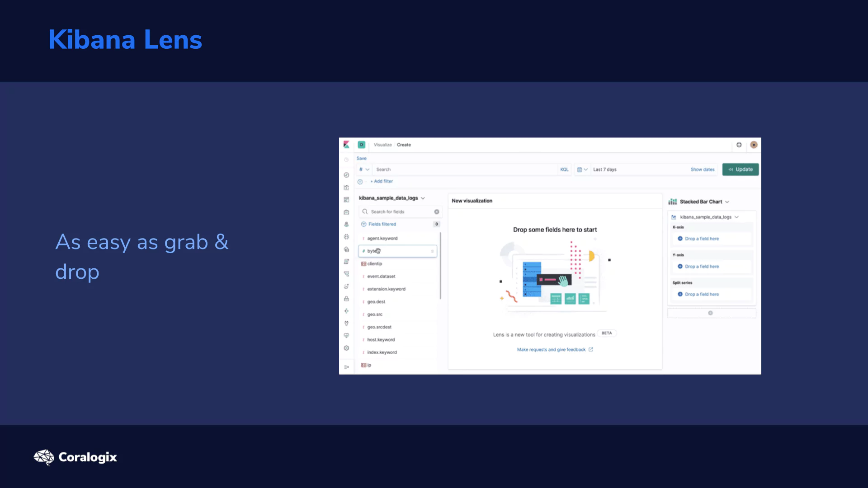
Task: Click the field list scrollbar
Action: coord(440,266)
